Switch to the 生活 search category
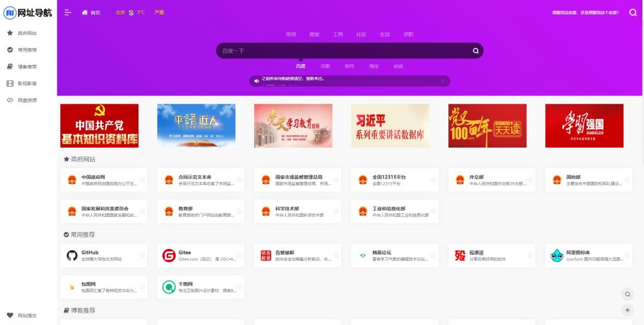 (x=385, y=35)
